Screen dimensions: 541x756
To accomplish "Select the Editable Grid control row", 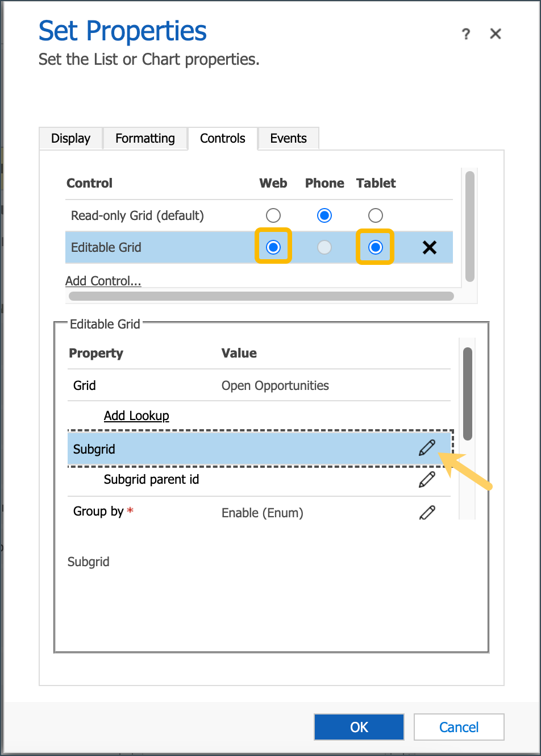I will coord(259,247).
